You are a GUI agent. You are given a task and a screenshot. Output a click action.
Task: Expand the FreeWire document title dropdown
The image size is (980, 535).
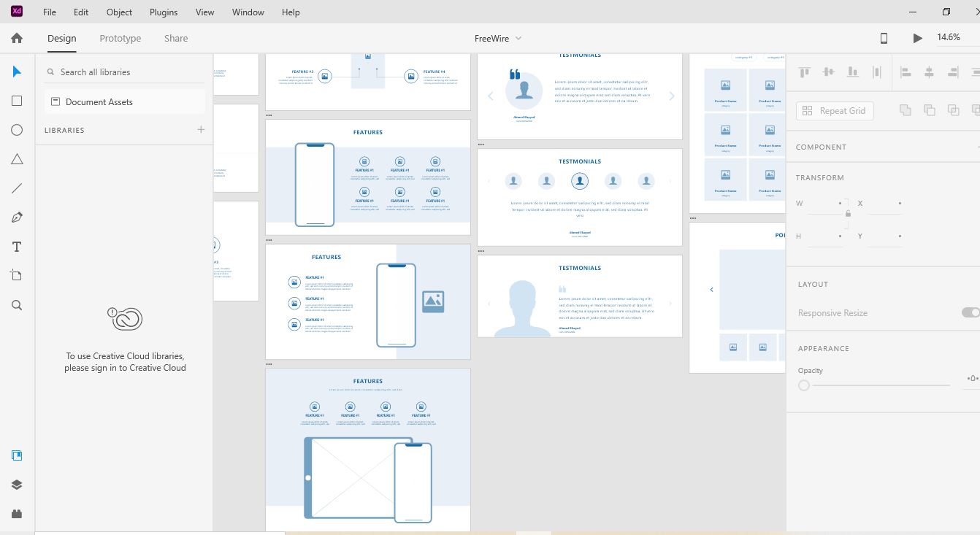[518, 39]
